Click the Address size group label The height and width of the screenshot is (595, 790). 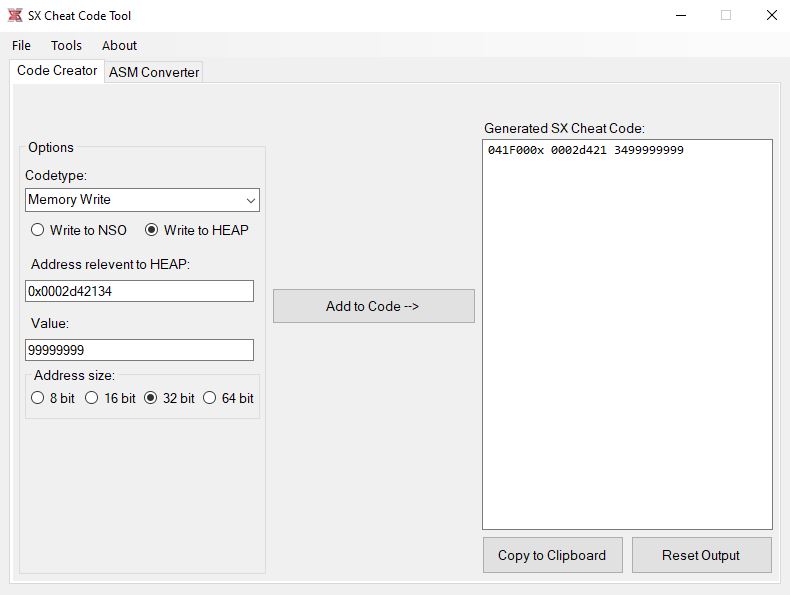(74, 375)
